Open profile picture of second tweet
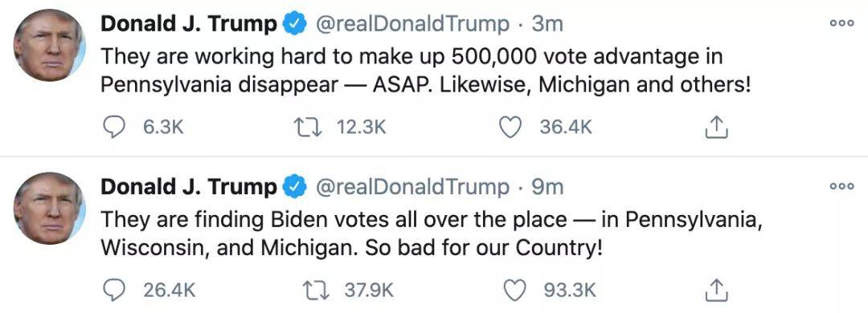The height and width of the screenshot is (313, 868). [x=49, y=209]
